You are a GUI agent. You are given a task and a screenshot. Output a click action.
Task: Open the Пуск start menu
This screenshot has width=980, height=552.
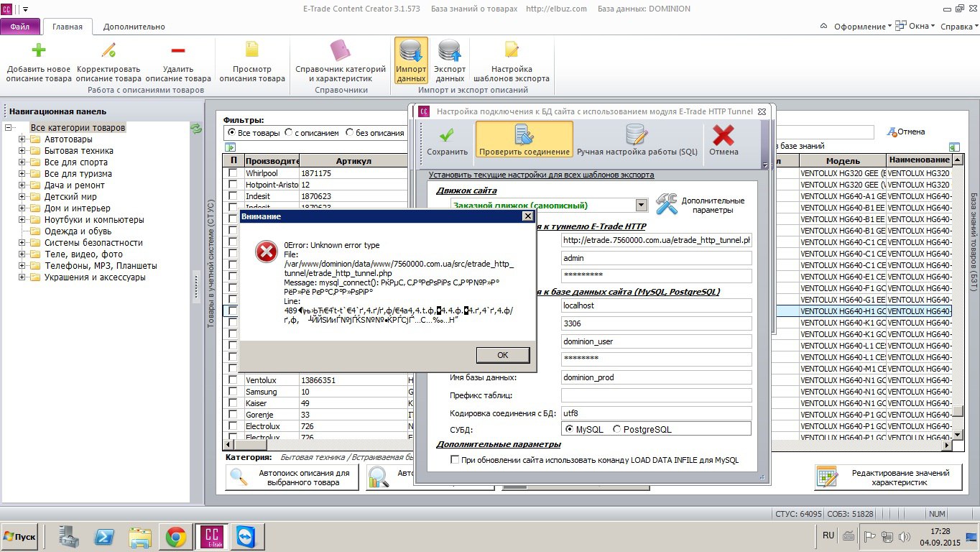pyautogui.click(x=19, y=537)
